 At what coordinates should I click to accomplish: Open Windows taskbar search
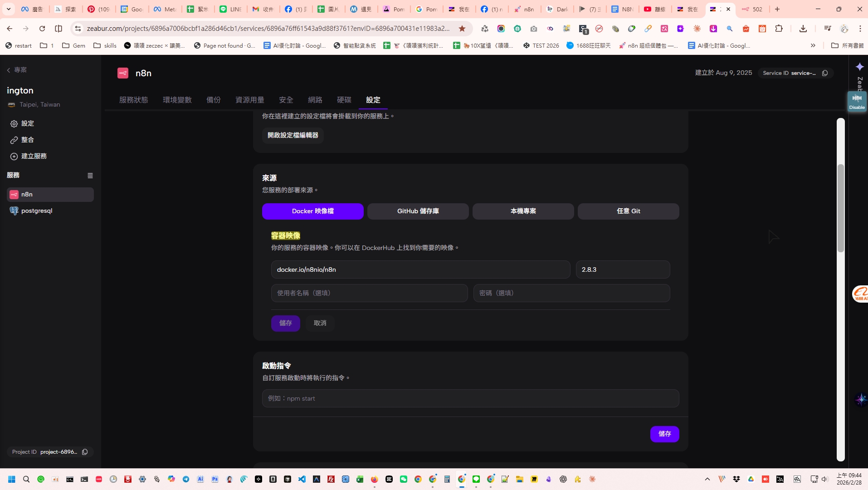pos(26,479)
